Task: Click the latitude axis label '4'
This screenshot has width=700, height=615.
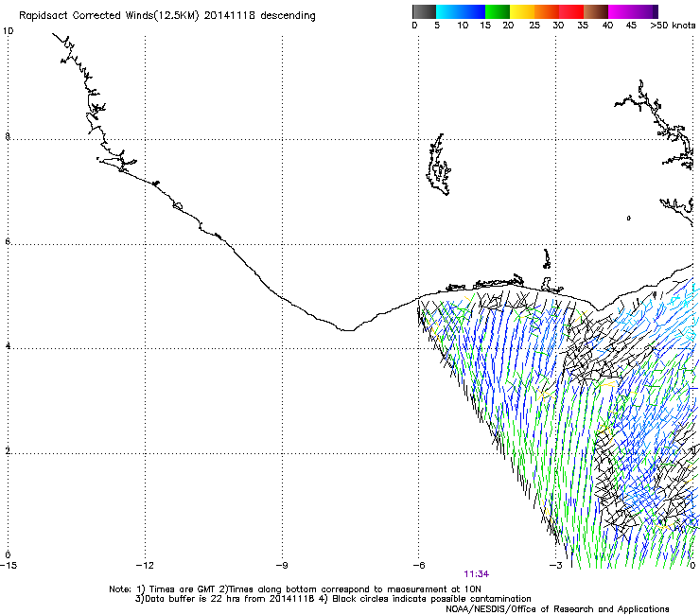Action: pos(8,346)
